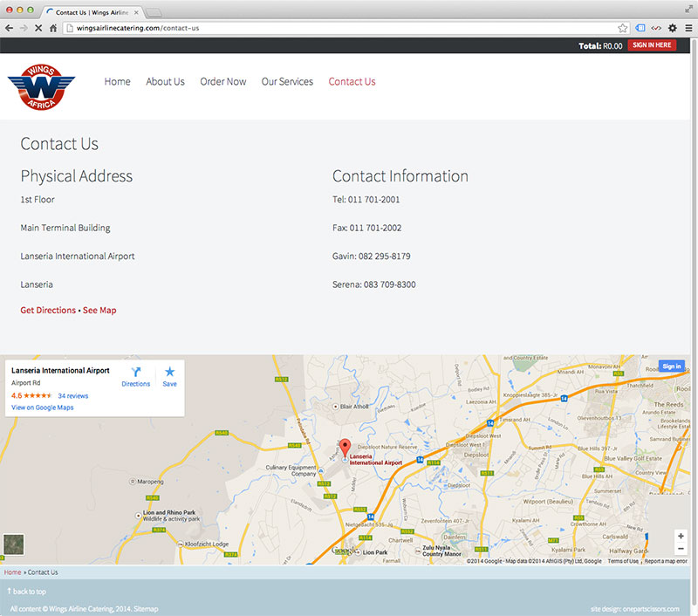Open a new browser tab
This screenshot has width=698, height=616.
154,12
